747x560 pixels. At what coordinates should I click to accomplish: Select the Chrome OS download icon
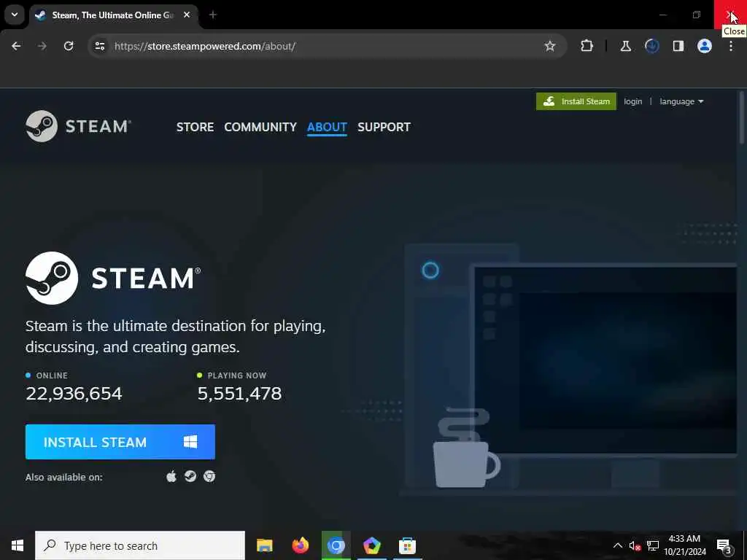pyautogui.click(x=209, y=476)
